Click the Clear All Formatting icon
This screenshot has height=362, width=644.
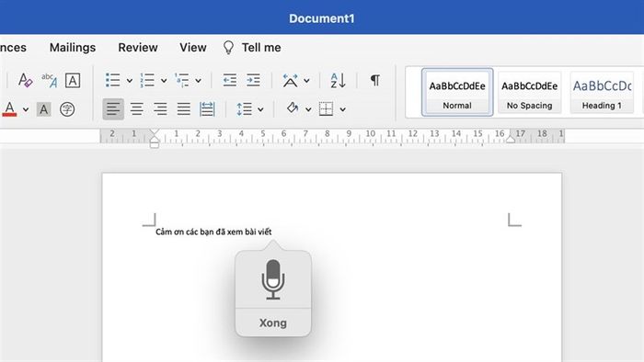[25, 80]
